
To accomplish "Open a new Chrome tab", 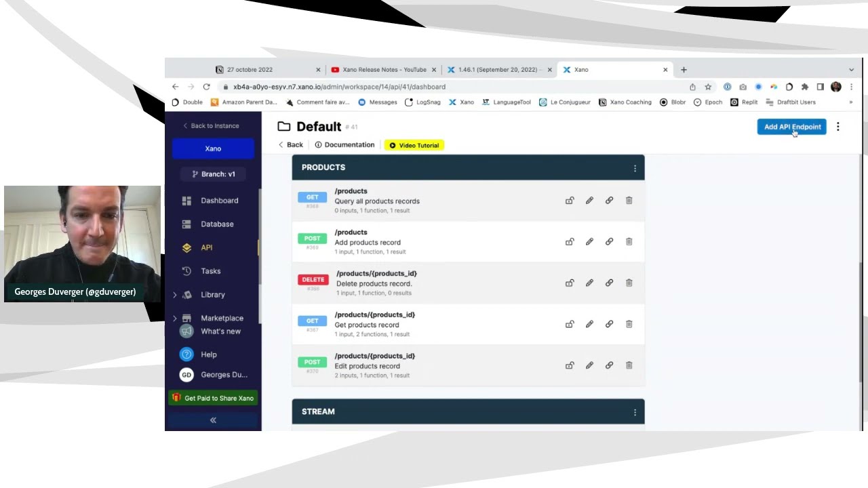I will pyautogui.click(x=684, y=70).
